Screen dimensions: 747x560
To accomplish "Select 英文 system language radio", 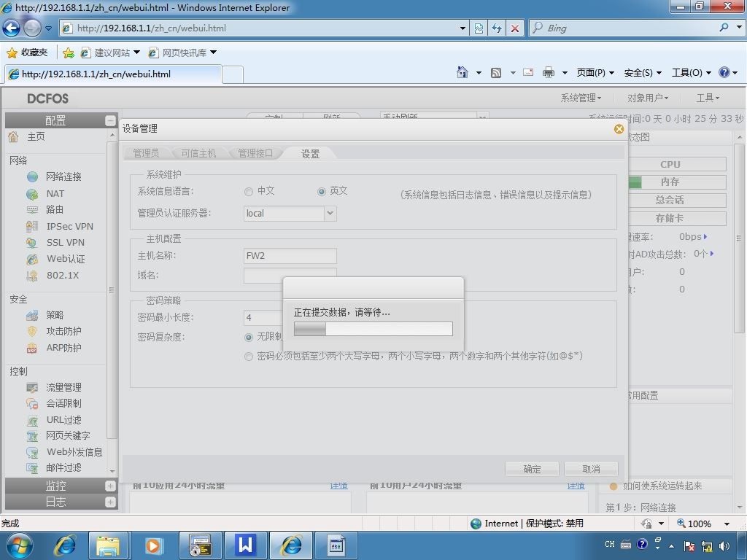I will (x=322, y=192).
